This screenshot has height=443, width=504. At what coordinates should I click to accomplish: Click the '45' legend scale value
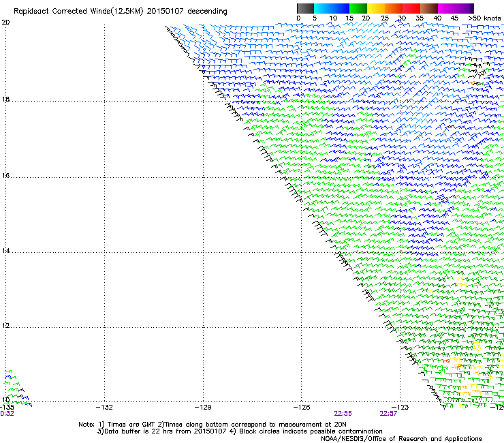tap(454, 18)
